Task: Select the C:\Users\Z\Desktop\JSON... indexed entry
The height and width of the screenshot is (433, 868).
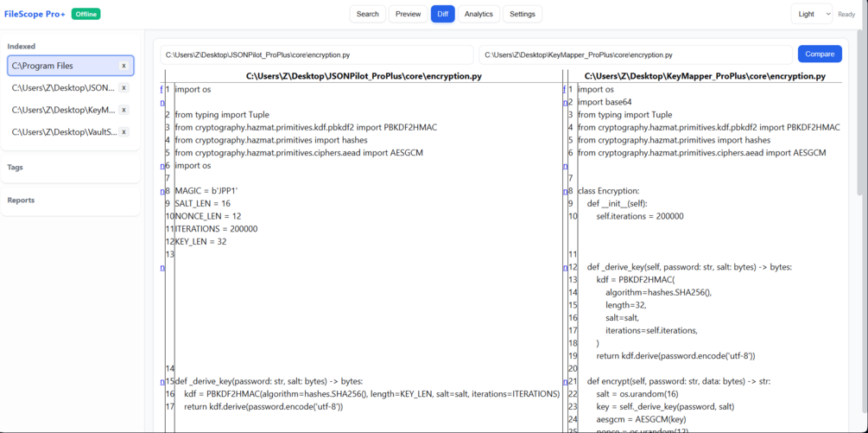Action: [70, 87]
